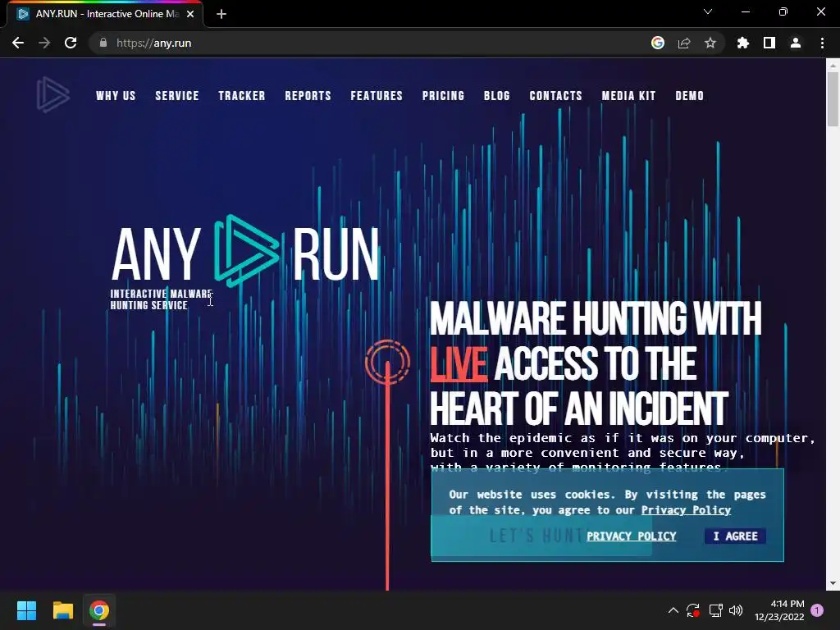The image size is (840, 630).
Task: Select the ANY.RUN browser tab
Action: pyautogui.click(x=104, y=14)
